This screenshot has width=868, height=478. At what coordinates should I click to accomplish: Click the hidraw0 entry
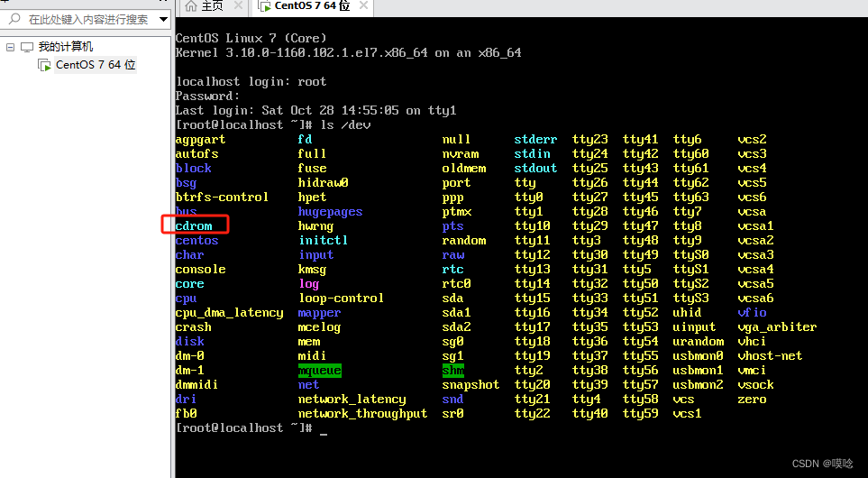(x=323, y=183)
